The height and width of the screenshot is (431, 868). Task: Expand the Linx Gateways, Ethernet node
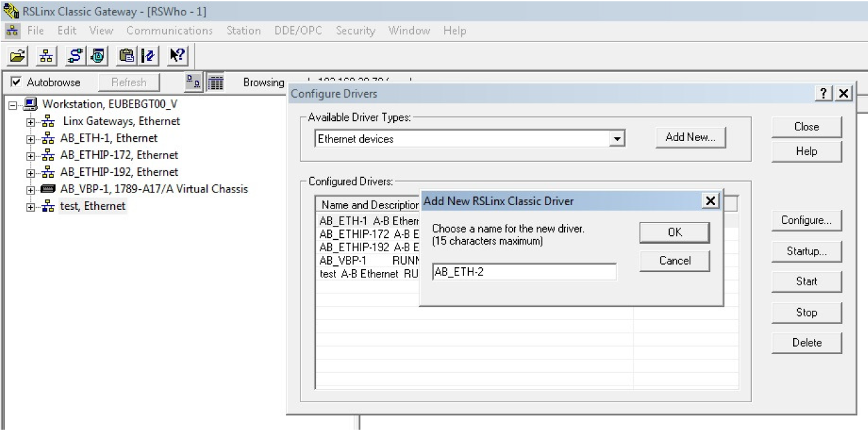pos(29,122)
